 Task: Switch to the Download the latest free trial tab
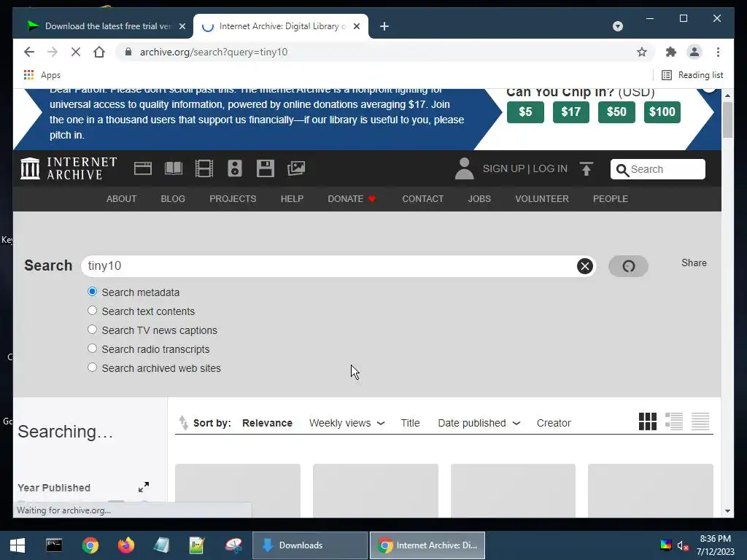tap(106, 26)
